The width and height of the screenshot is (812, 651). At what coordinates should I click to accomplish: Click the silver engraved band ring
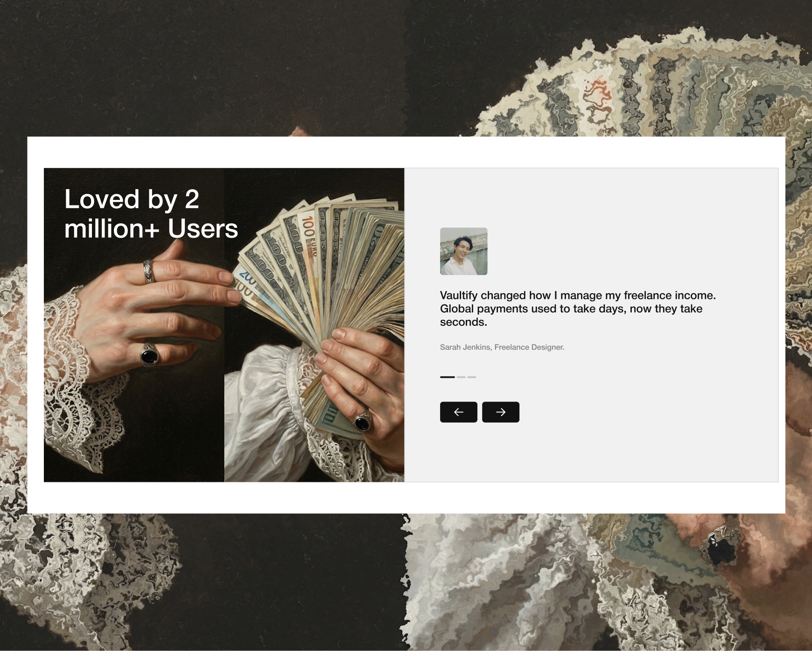[148, 271]
